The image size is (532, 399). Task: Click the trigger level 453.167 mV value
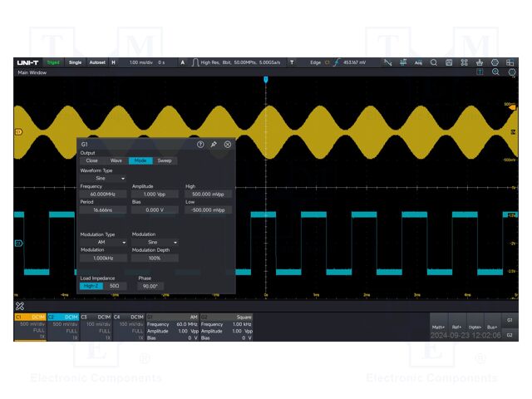point(354,62)
